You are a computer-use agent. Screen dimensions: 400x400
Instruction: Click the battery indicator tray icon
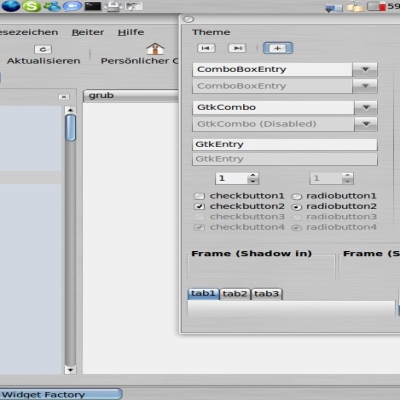[x=376, y=6]
